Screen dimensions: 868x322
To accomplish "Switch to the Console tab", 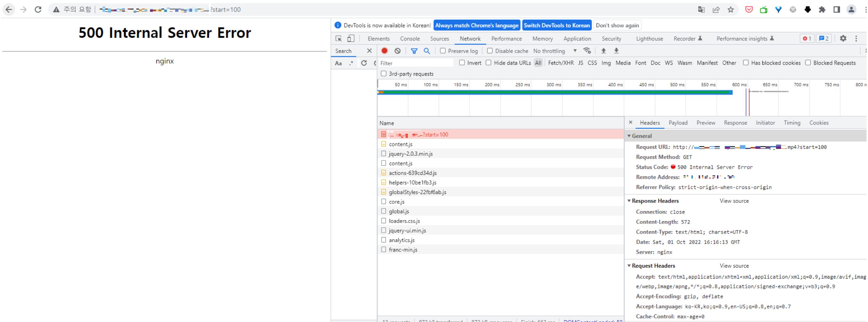I will click(x=410, y=39).
